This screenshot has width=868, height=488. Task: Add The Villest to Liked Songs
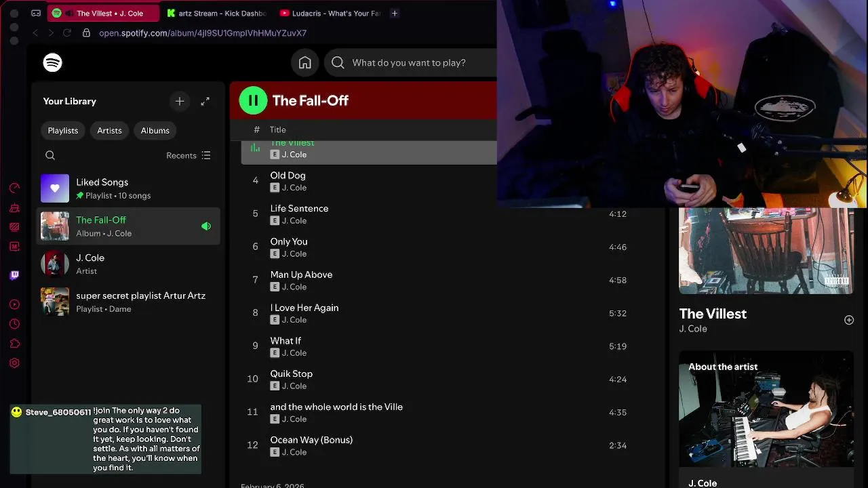pos(848,320)
